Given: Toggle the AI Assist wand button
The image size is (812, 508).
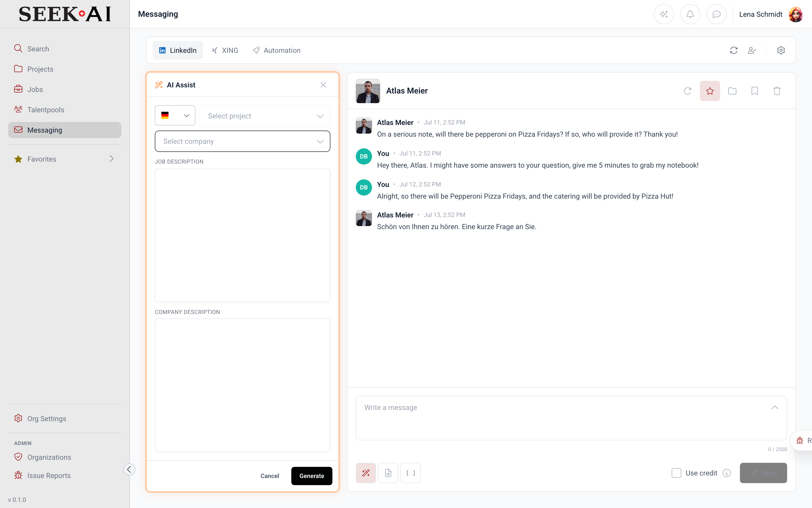Looking at the screenshot, I should tap(366, 473).
